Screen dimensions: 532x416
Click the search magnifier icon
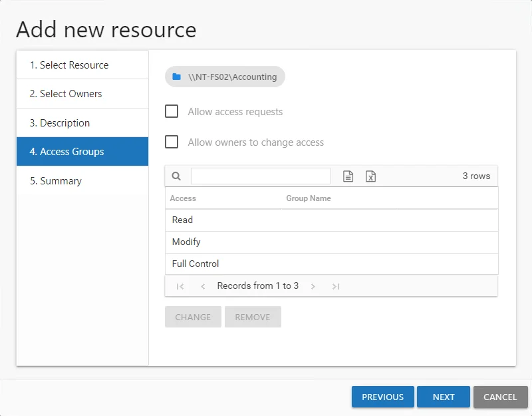pyautogui.click(x=176, y=176)
